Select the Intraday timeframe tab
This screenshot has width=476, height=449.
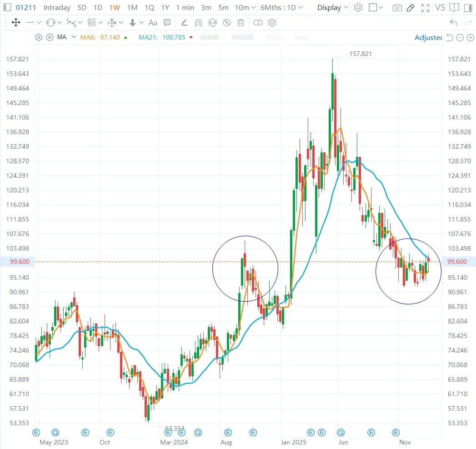click(57, 8)
